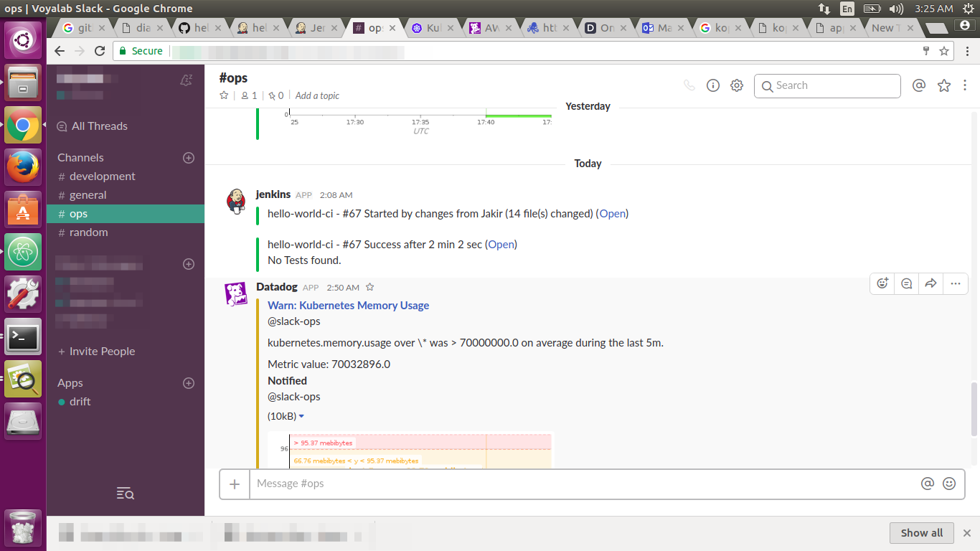Add reaction to Datadog message
The height and width of the screenshot is (551, 980).
tap(882, 283)
